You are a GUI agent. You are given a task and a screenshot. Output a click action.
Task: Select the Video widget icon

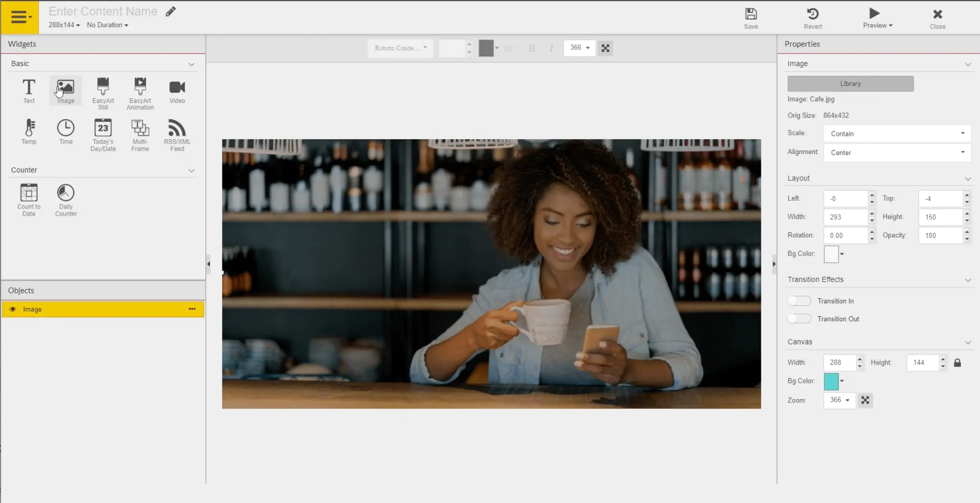coord(177,90)
